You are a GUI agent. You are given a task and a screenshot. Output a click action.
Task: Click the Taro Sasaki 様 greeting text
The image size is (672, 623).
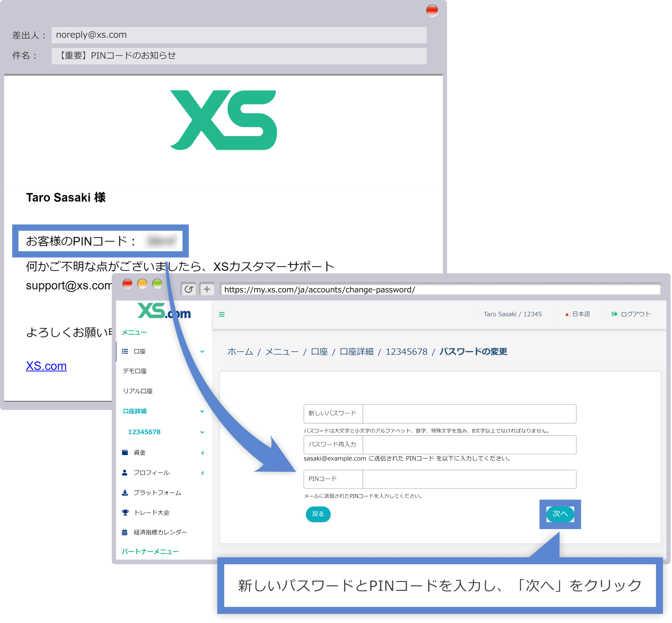point(66,198)
